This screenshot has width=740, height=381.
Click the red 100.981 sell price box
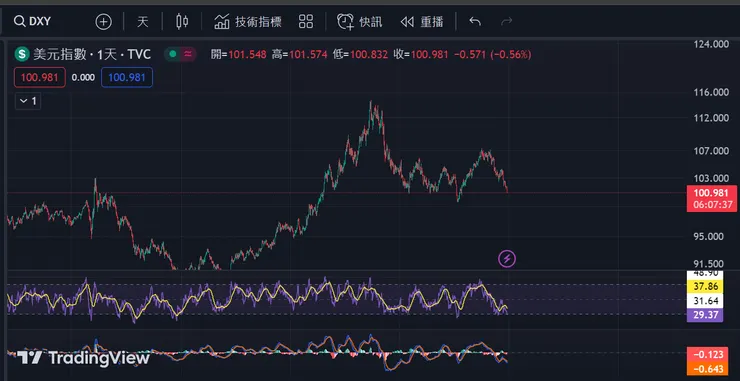pos(40,77)
